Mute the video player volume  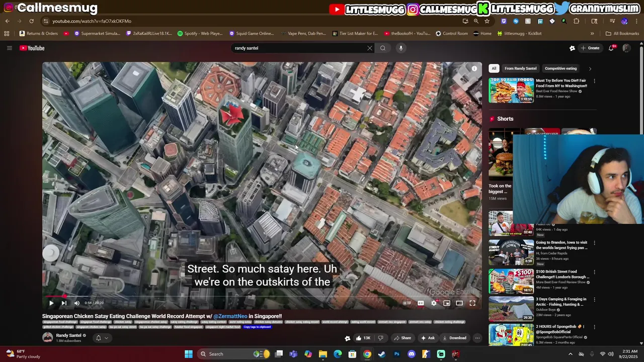[76, 303]
